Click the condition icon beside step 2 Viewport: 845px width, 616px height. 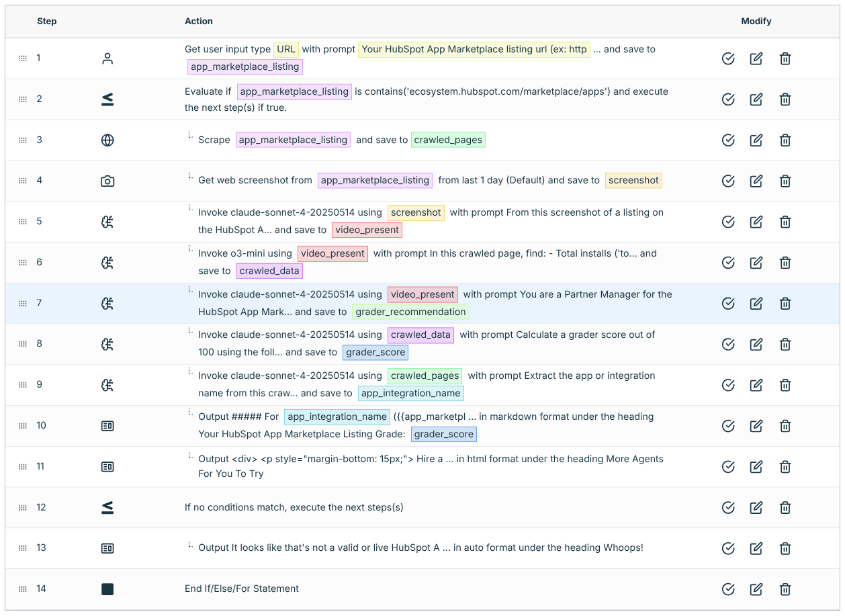click(107, 99)
